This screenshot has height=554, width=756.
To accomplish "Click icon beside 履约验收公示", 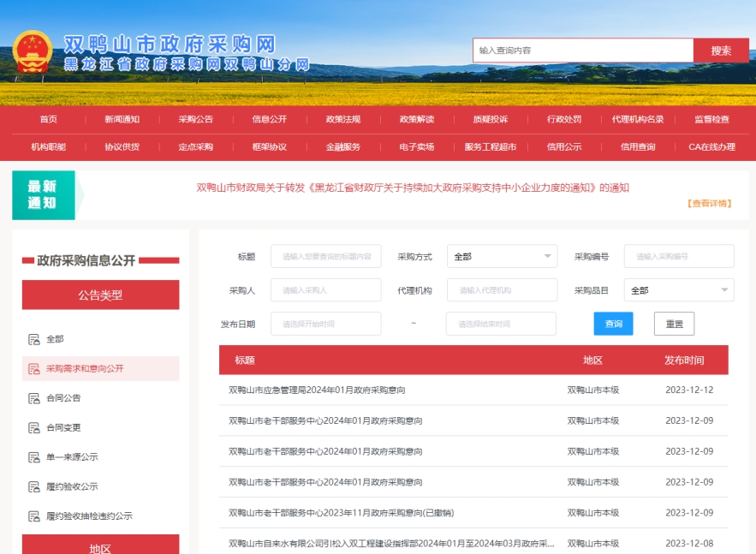I will 34,486.
